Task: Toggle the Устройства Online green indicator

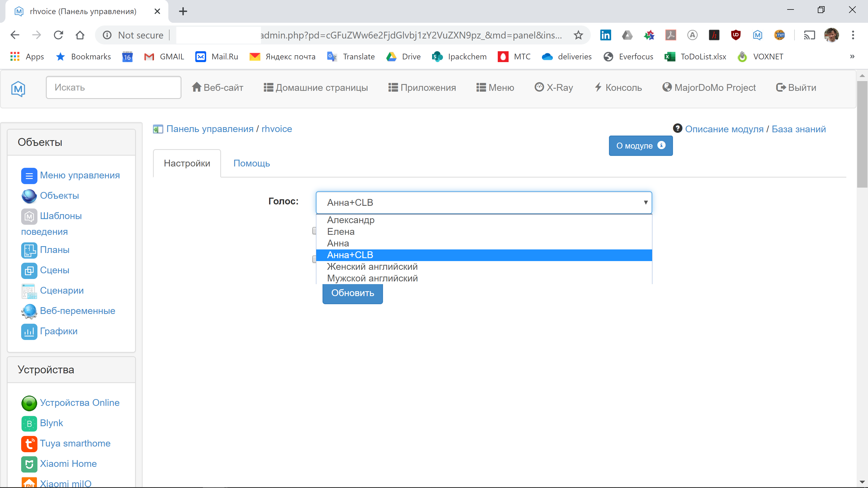Action: 29,403
